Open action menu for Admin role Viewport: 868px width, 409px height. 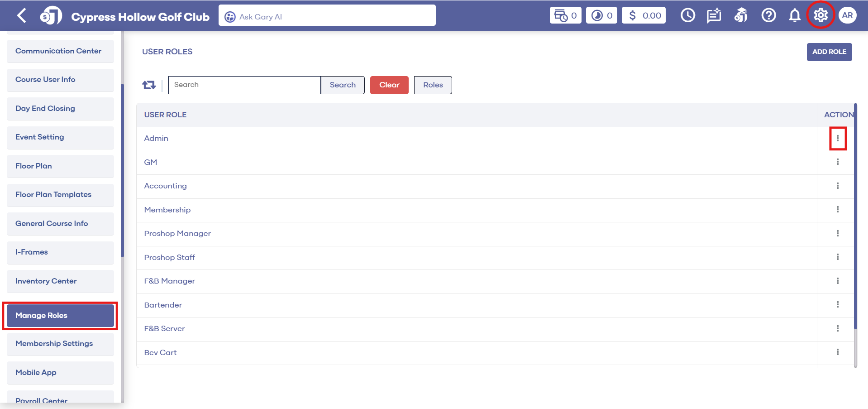tap(837, 139)
